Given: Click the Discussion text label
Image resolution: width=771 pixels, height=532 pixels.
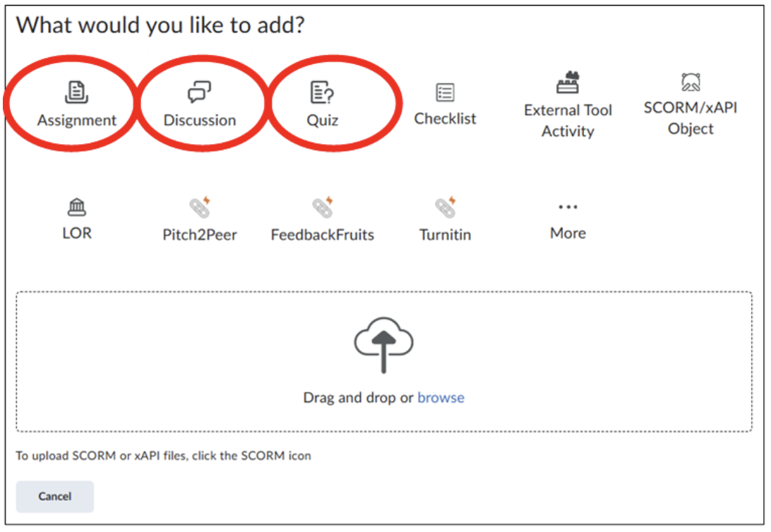Looking at the screenshot, I should click(x=200, y=121).
